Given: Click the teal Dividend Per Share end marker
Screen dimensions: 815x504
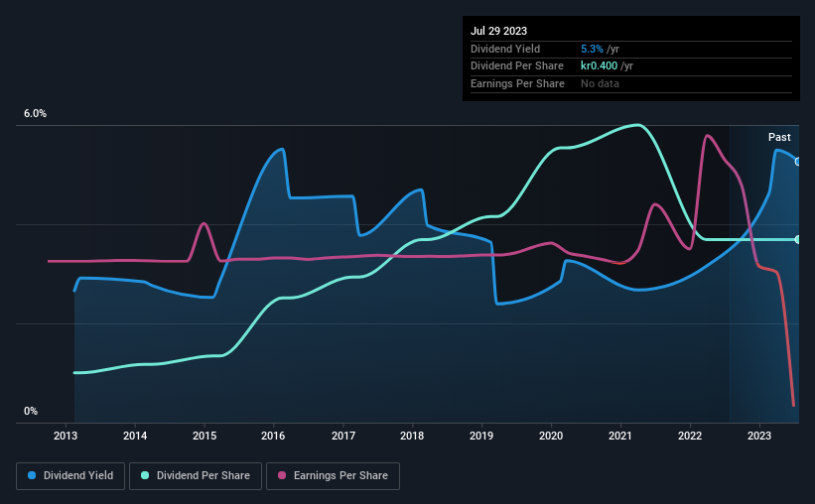Looking at the screenshot, I should coord(798,239).
